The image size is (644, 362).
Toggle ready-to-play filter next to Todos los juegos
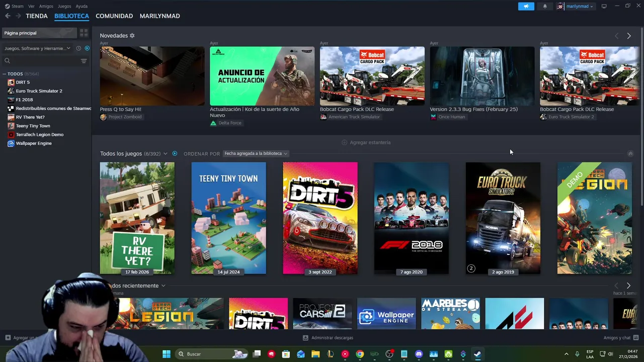(x=175, y=153)
